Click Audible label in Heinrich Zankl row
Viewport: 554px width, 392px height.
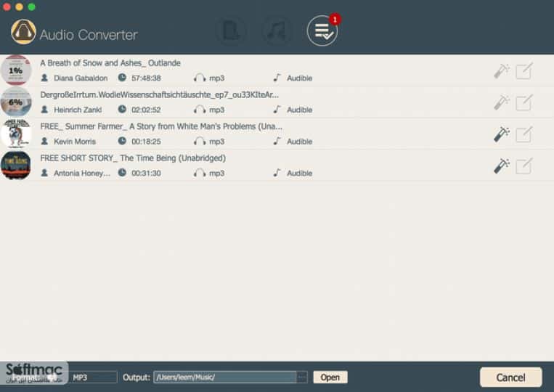tap(299, 110)
